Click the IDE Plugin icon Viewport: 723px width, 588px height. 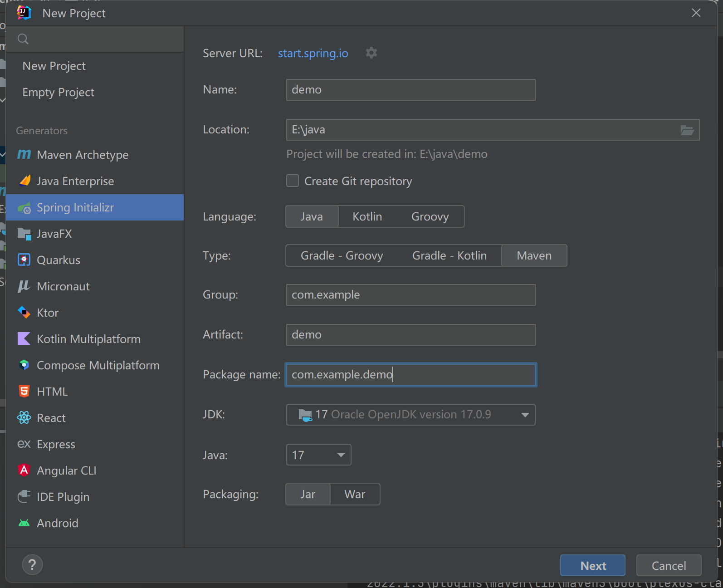(x=24, y=496)
